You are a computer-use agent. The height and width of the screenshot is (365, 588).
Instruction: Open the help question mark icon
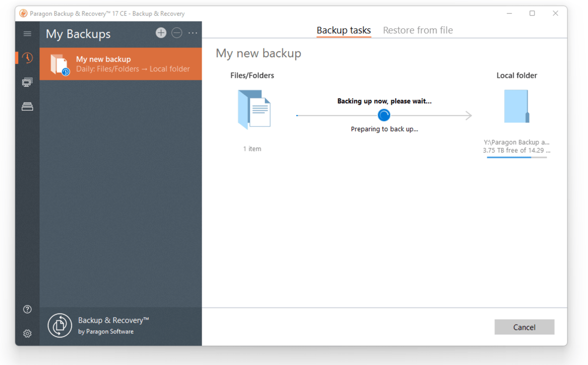tap(27, 309)
